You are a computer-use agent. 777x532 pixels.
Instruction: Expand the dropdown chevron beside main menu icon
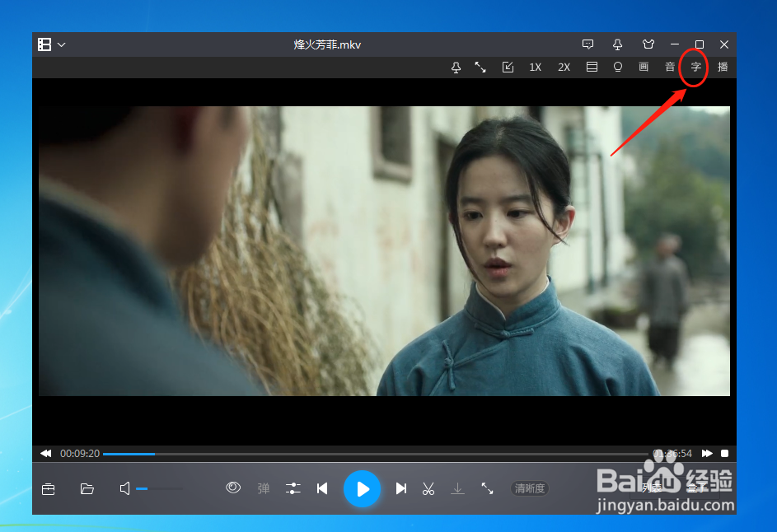click(62, 44)
